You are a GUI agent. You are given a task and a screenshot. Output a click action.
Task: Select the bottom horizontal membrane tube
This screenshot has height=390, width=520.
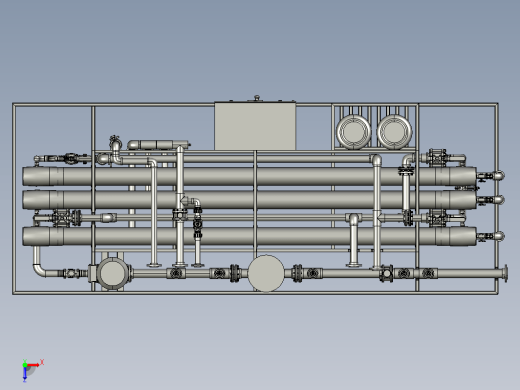249,236
